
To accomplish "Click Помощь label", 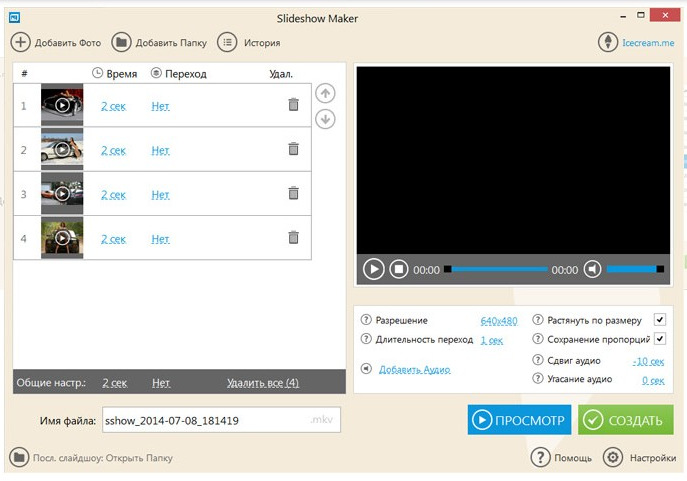I will tap(573, 458).
